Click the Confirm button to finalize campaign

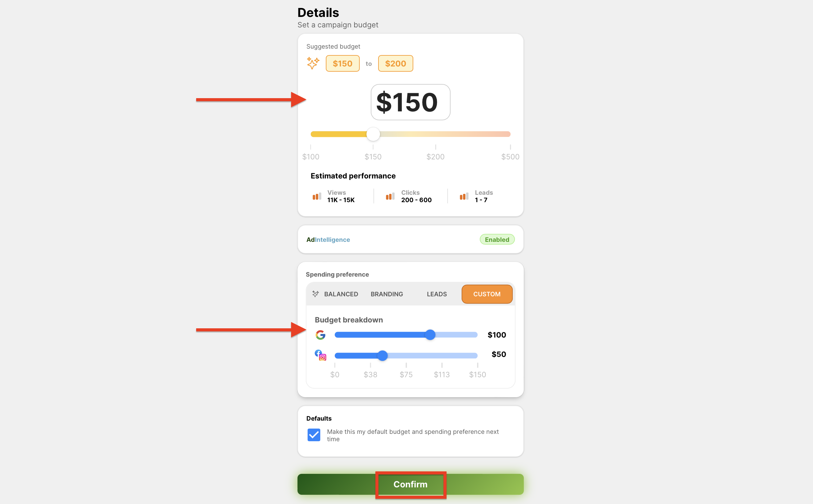410,484
